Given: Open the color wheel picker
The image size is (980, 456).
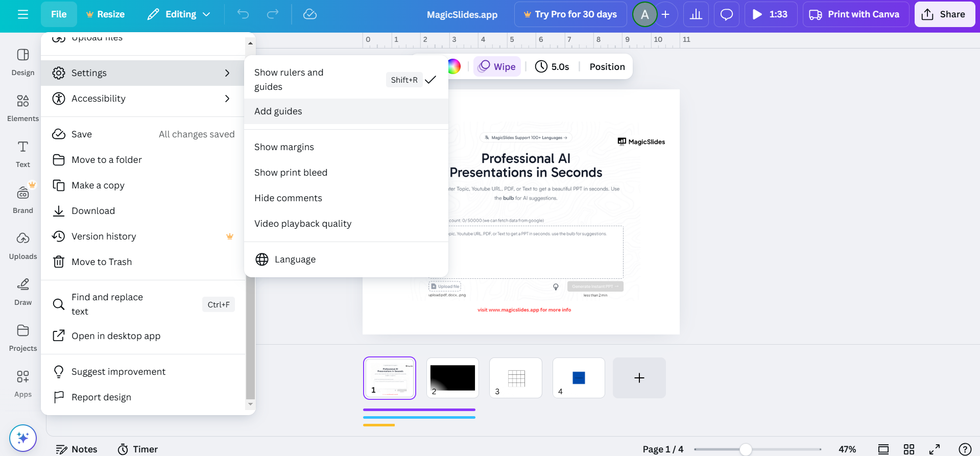Looking at the screenshot, I should tap(453, 66).
